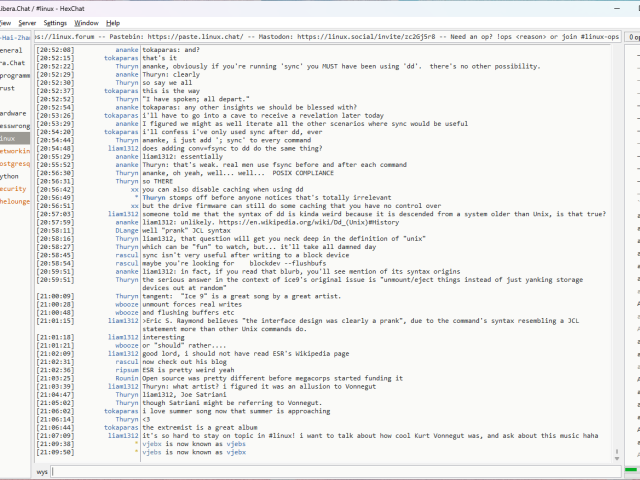The width and height of the screenshot is (640, 480).
Task: Open the Settings menu
Action: 55,22
